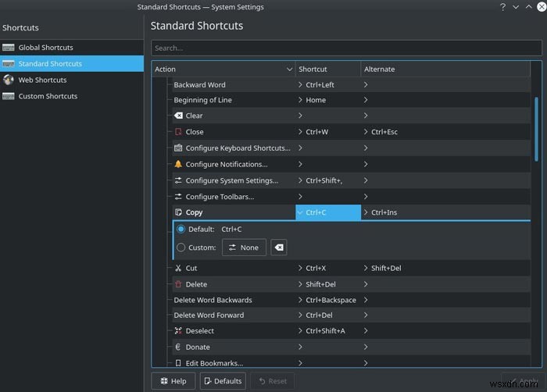Image resolution: width=547 pixels, height=392 pixels.
Task: Collapse the Copy Ctrl+C shortcut cell
Action: click(x=328, y=212)
